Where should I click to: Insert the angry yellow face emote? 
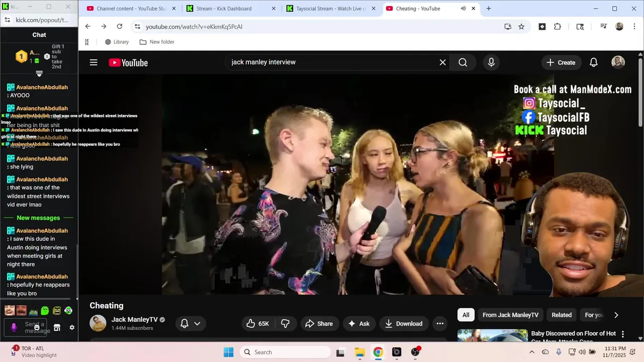[x=56, y=311]
